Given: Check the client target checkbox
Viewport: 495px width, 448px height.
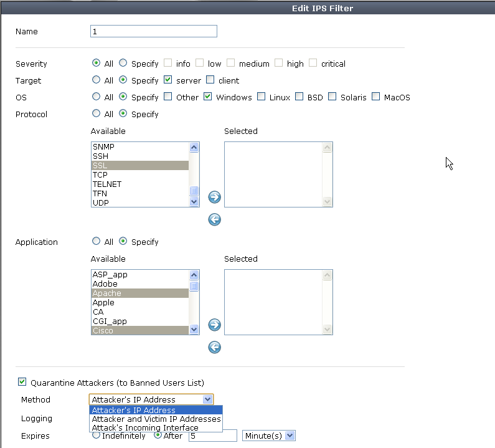Looking at the screenshot, I should point(210,80).
